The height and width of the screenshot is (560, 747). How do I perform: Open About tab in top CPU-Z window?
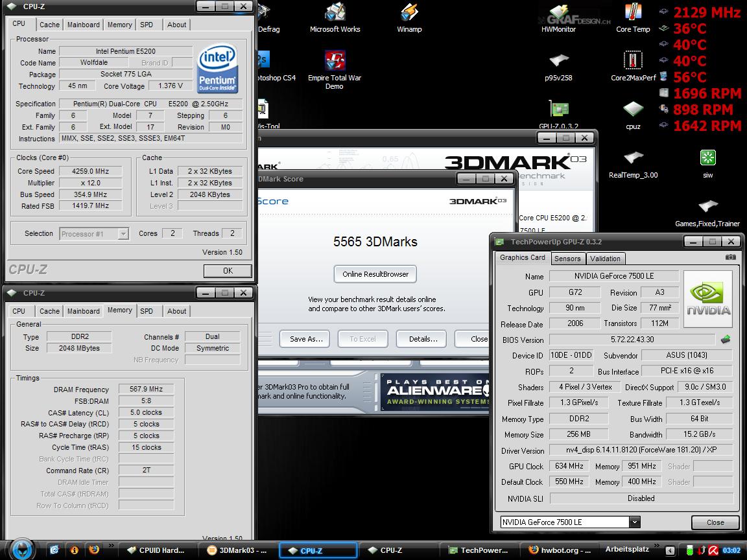coord(177,25)
